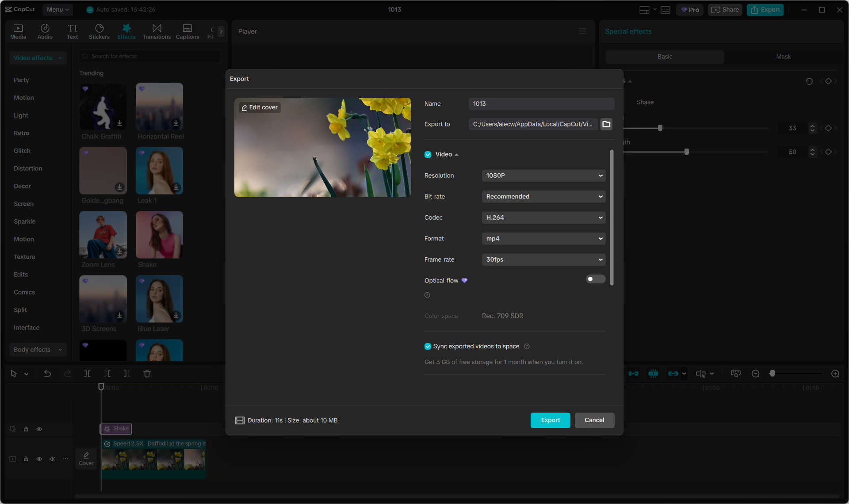Click the reset icon in Special effects panel
Screen dimensions: 849x504
point(809,81)
